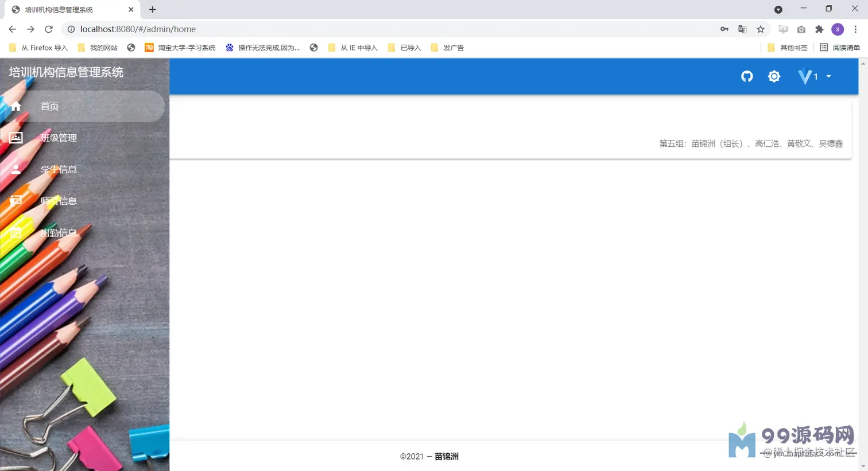Open a new browser tab
868x471 pixels.
(x=152, y=10)
